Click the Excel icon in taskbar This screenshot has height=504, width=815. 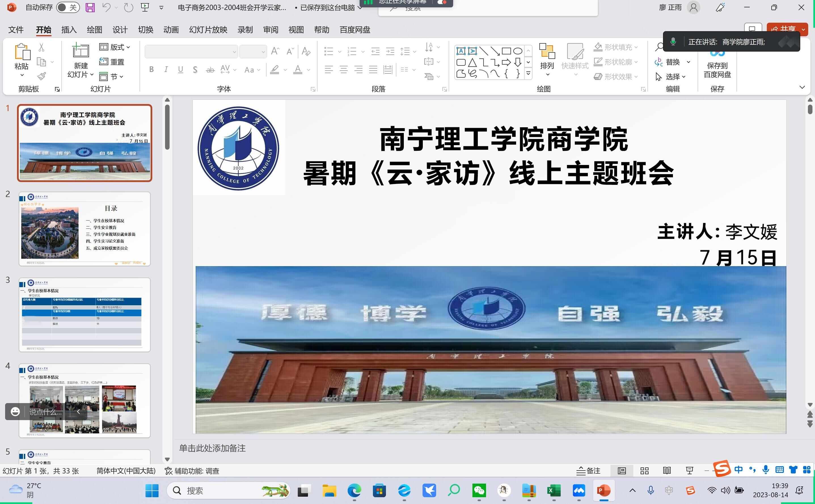click(554, 490)
